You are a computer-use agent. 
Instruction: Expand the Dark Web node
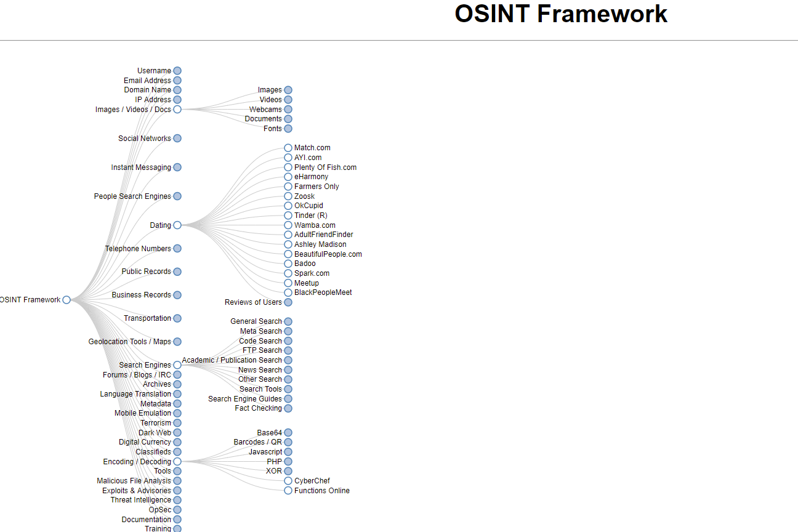177,433
